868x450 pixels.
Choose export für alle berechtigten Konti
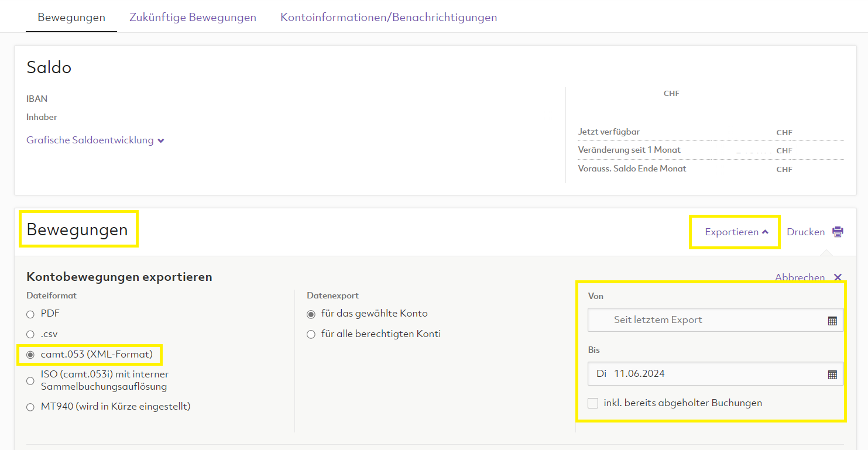(x=311, y=335)
